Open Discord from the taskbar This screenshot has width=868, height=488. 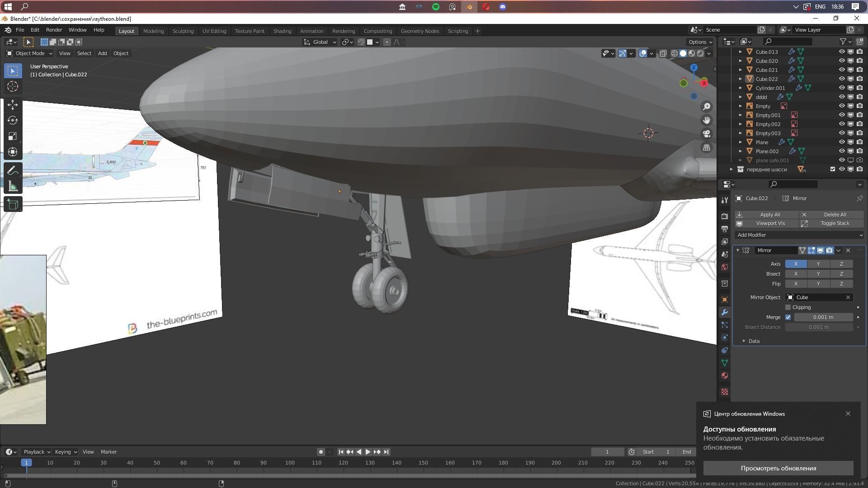tap(503, 7)
